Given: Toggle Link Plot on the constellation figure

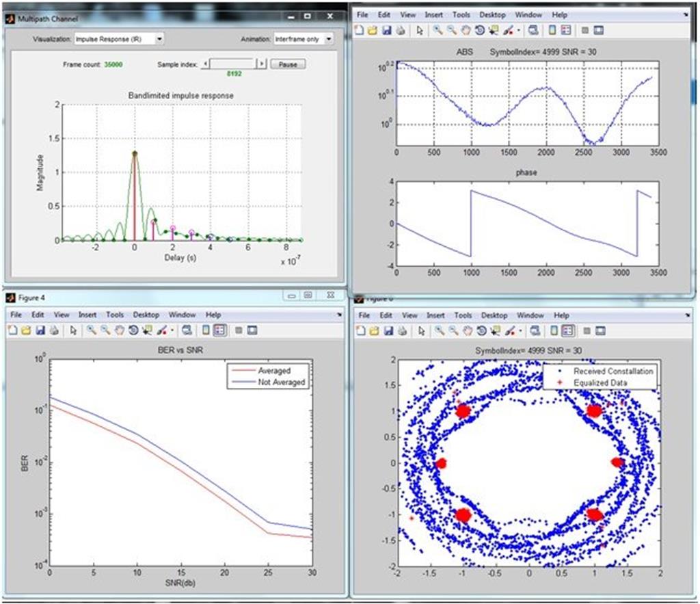Looking at the screenshot, I should [x=535, y=330].
